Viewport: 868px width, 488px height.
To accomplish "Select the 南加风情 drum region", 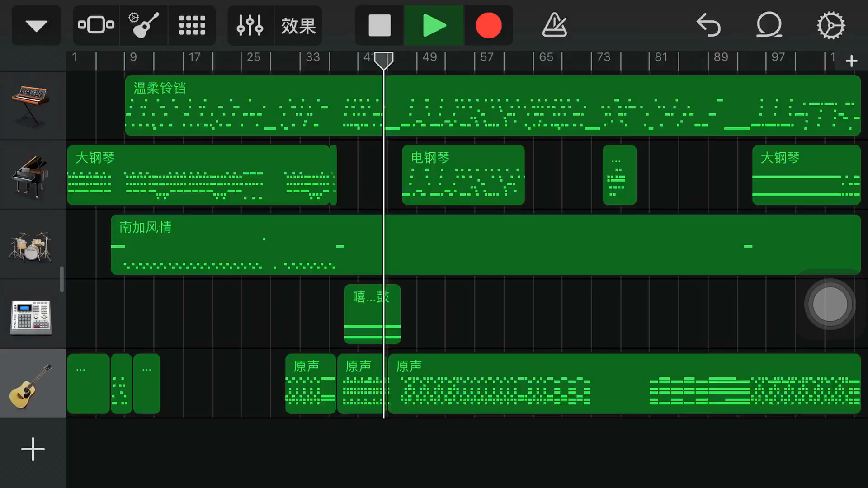I will click(x=486, y=244).
